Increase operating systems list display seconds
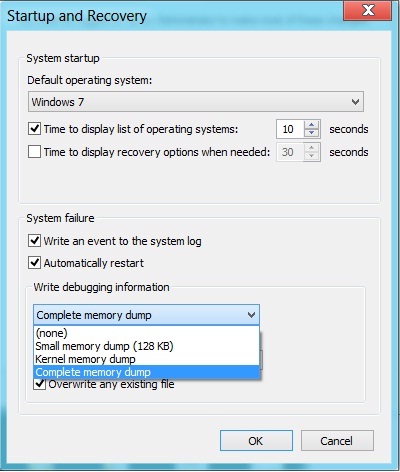 click(x=312, y=125)
